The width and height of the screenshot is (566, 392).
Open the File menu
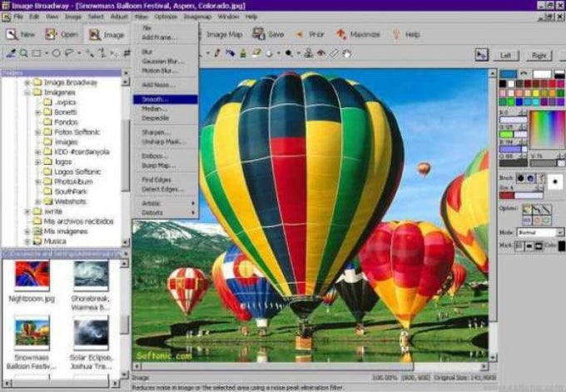[x=18, y=17]
